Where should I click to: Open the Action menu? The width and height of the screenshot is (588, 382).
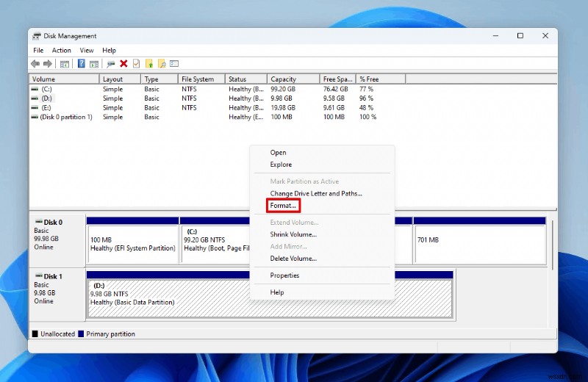(x=62, y=50)
